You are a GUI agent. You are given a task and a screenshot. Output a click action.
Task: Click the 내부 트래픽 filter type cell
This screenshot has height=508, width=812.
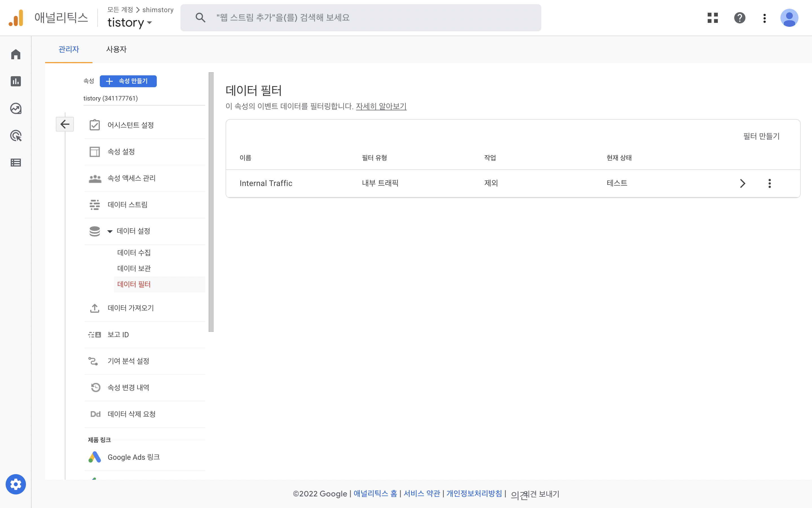point(380,183)
